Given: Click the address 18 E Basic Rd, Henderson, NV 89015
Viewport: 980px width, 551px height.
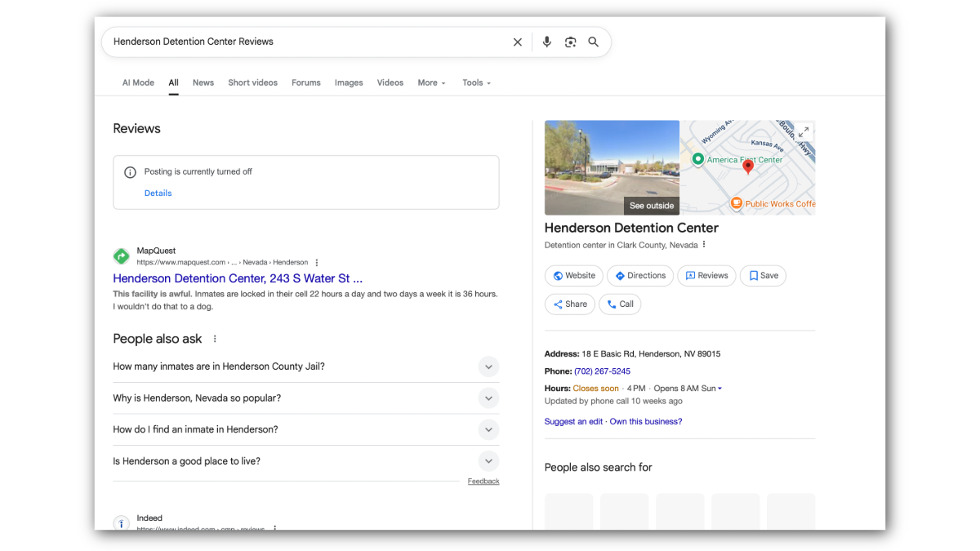Looking at the screenshot, I should pos(651,354).
